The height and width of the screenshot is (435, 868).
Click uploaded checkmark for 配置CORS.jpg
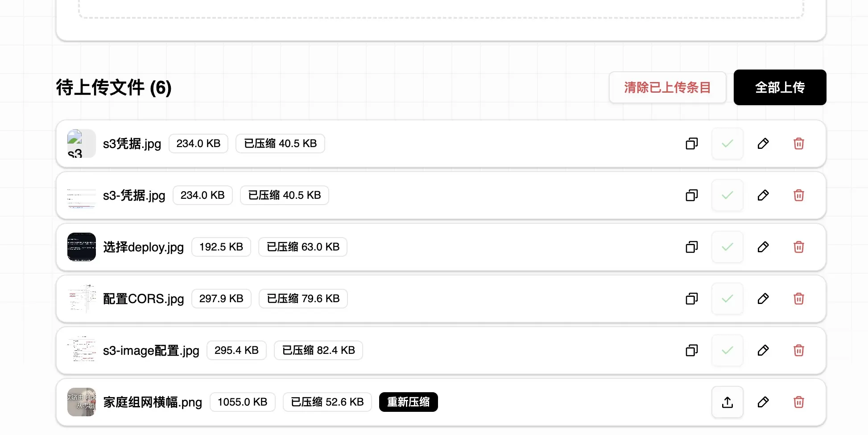pyautogui.click(x=727, y=299)
